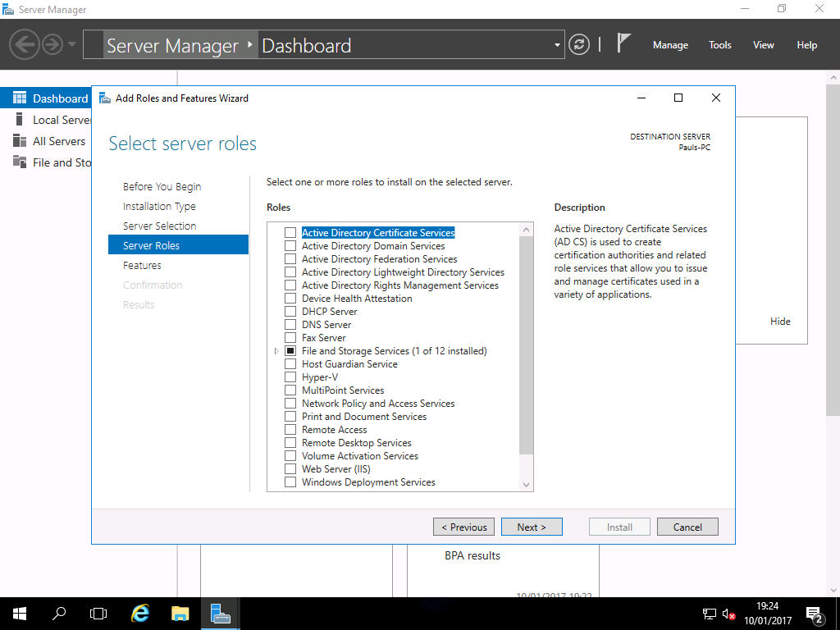Image resolution: width=840 pixels, height=630 pixels.
Task: Open the Windows Start menu
Action: pyautogui.click(x=20, y=614)
